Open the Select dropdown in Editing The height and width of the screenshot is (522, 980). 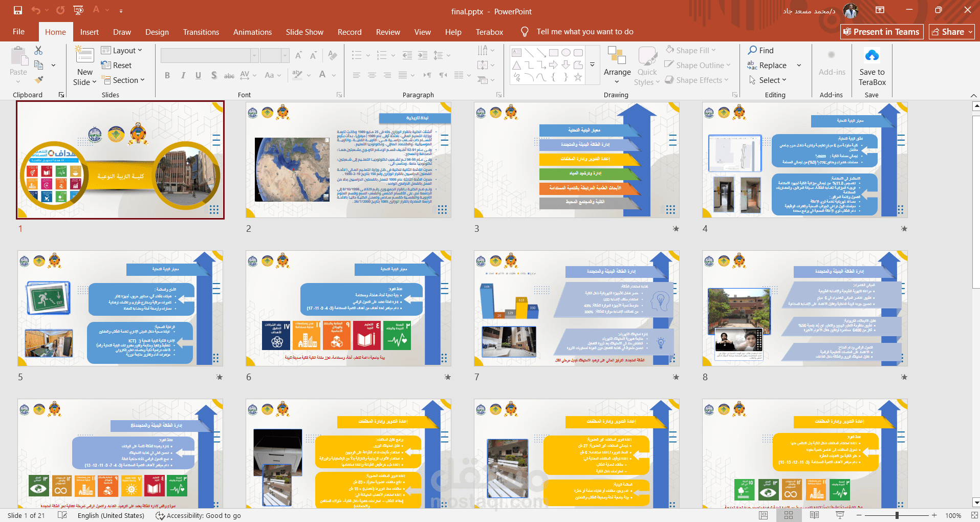tap(768, 80)
